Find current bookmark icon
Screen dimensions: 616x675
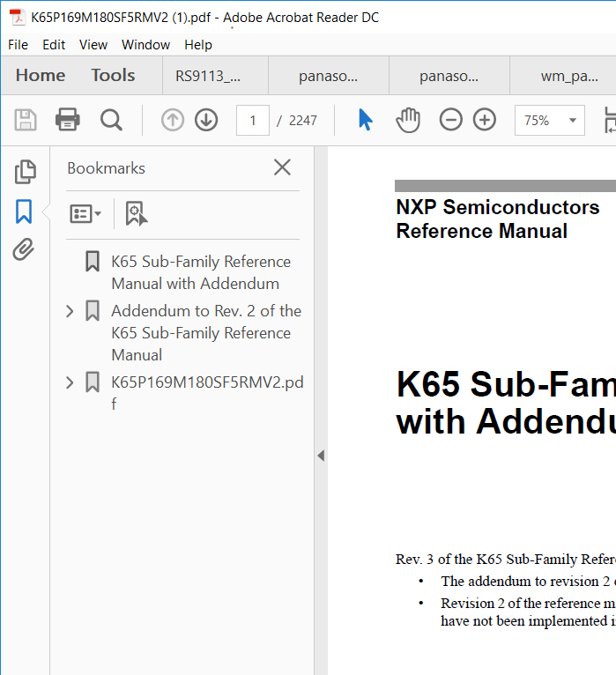pyautogui.click(x=137, y=213)
